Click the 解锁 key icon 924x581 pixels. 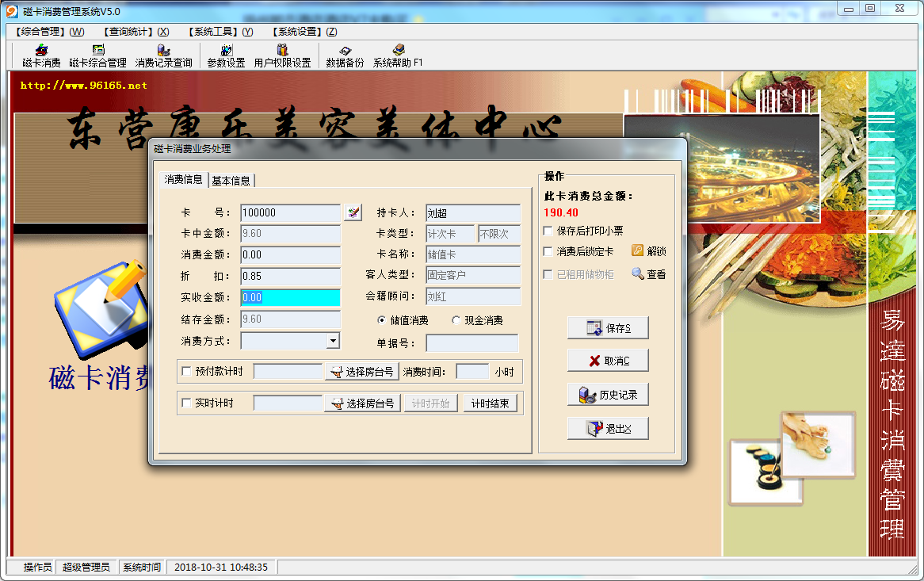638,250
